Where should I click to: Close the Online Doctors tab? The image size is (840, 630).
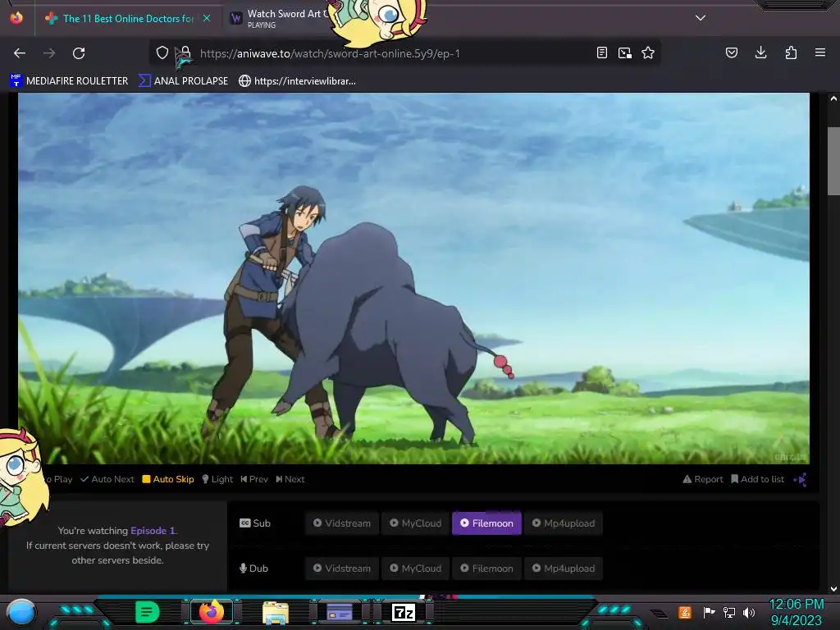[207, 18]
